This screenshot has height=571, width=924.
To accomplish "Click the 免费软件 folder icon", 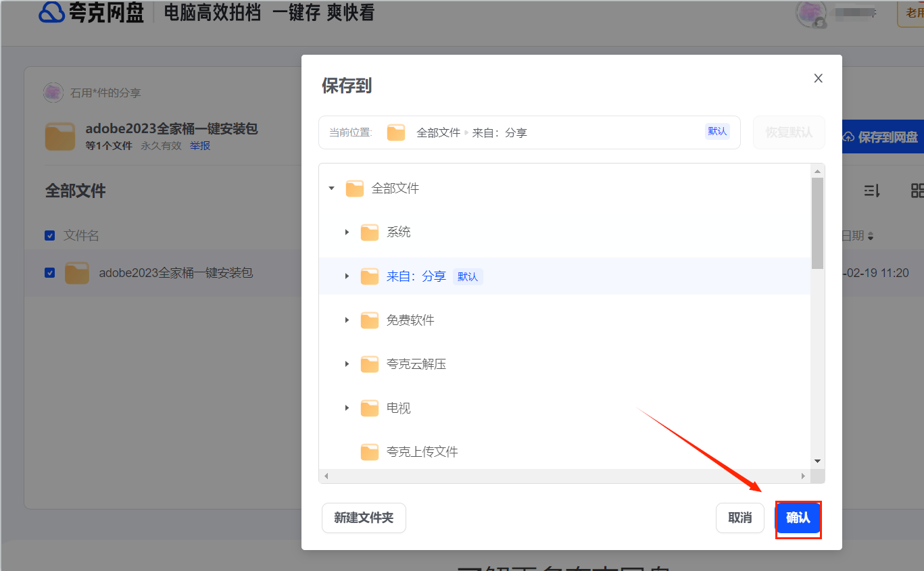I will (x=369, y=320).
